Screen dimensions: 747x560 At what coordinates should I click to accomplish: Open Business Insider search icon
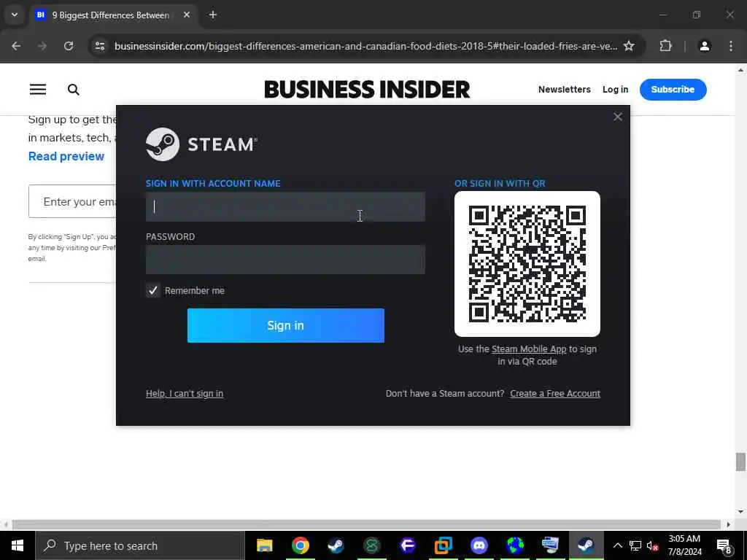click(x=74, y=90)
